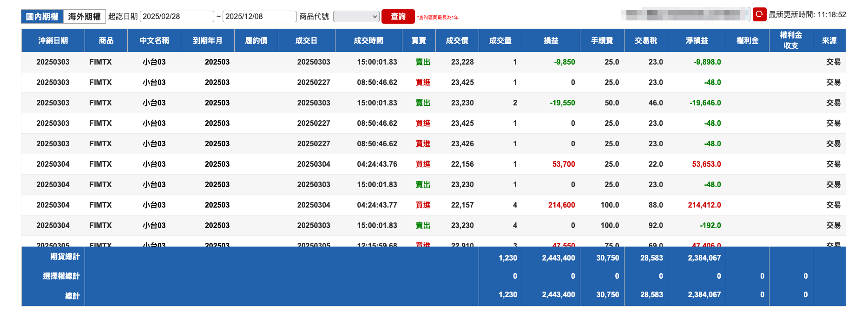Select the row with -19,550 loss
Image resolution: width=868 pixels, height=319 pixels.
(434, 103)
